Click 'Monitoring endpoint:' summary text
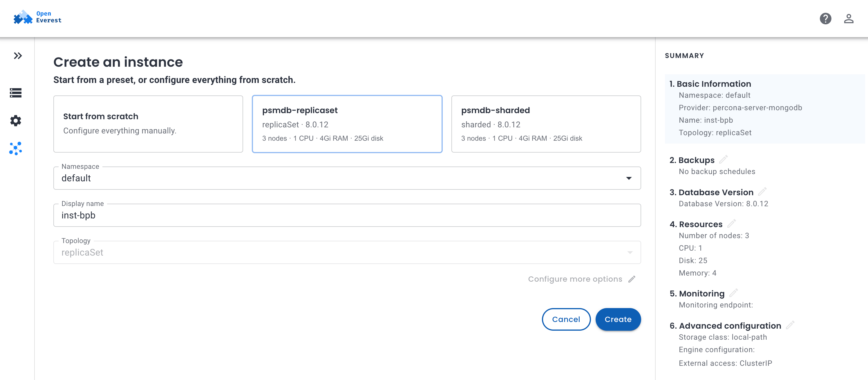The height and width of the screenshot is (380, 868). 716,305
